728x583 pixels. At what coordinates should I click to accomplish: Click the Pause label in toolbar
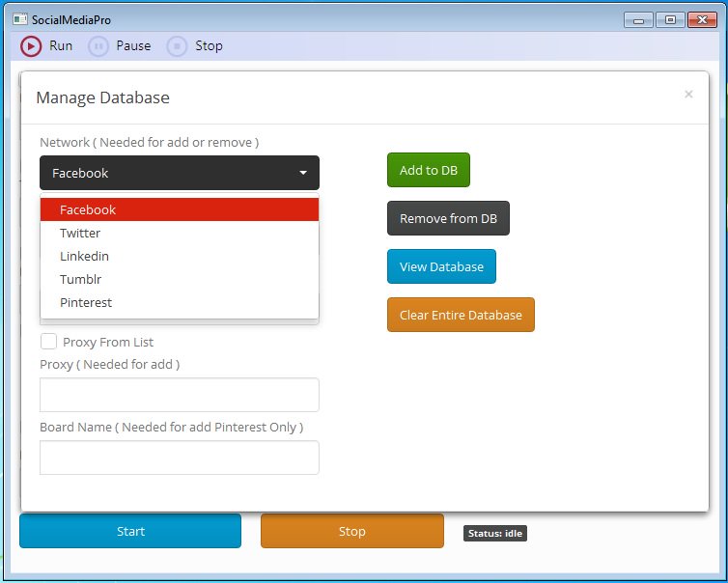133,46
